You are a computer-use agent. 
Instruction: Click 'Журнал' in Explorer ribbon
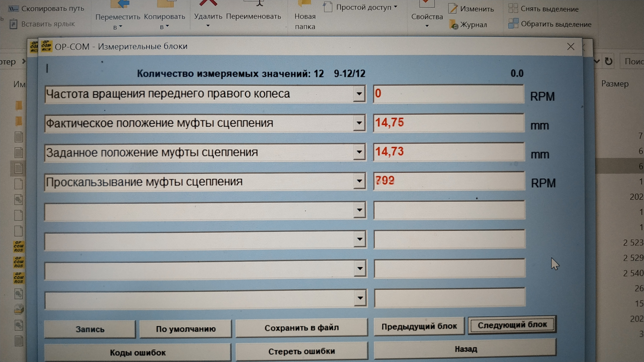point(468,25)
